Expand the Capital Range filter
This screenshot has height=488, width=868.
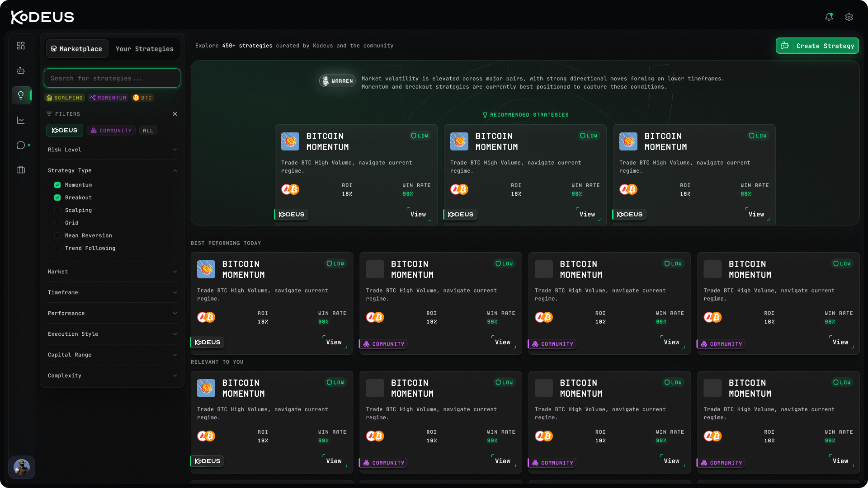click(x=112, y=355)
